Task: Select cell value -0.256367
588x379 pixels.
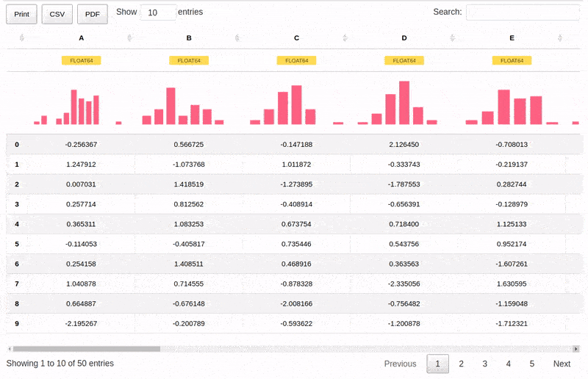Action: coord(81,144)
